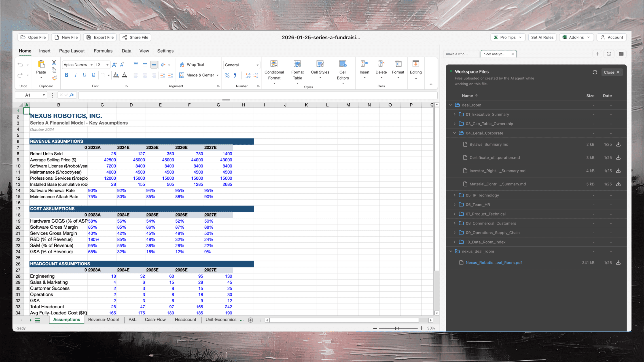644x362 pixels.
Task: Click the Format Painter brush icon
Action: (54, 78)
